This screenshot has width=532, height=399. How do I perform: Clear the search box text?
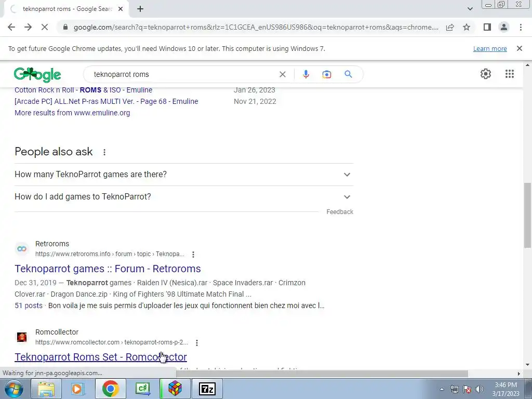[x=282, y=74]
